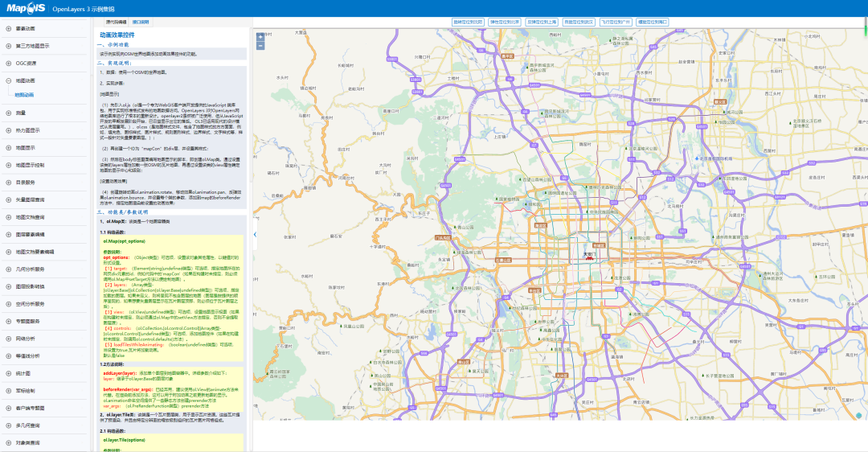Click the ol.layer.Tile(options) constructor text
The width and height of the screenshot is (868, 452).
[x=124, y=441]
